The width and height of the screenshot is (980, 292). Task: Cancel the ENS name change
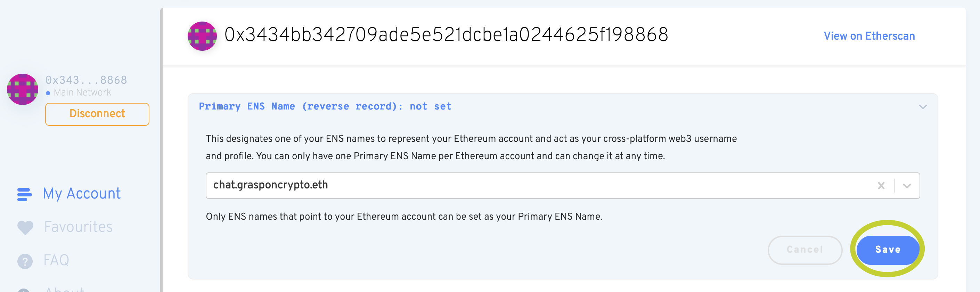pos(805,250)
